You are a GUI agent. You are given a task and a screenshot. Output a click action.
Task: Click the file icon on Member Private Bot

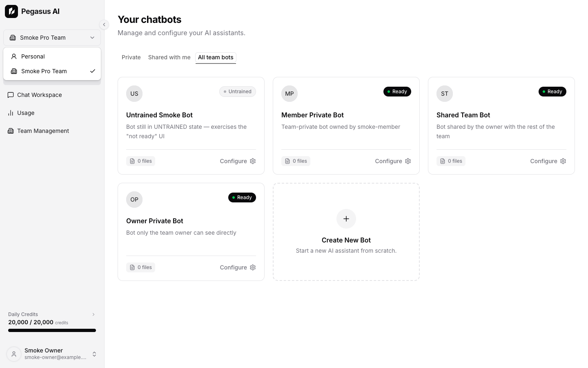coord(287,161)
